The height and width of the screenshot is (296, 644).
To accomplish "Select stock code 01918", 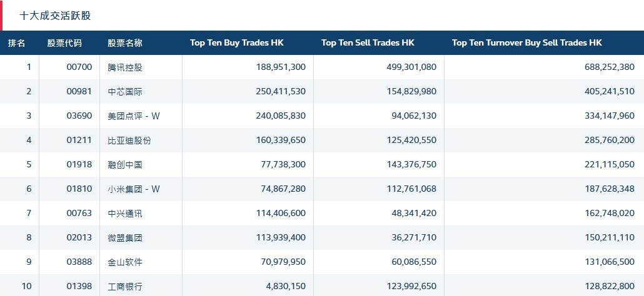I will (x=79, y=165).
